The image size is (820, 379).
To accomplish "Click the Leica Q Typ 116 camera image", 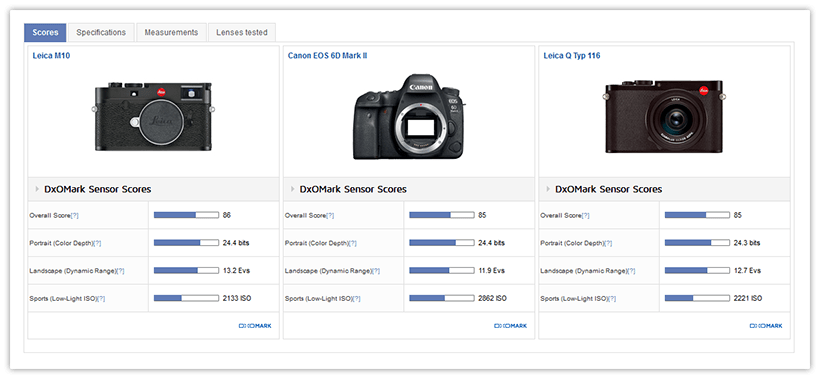I will pos(664,117).
